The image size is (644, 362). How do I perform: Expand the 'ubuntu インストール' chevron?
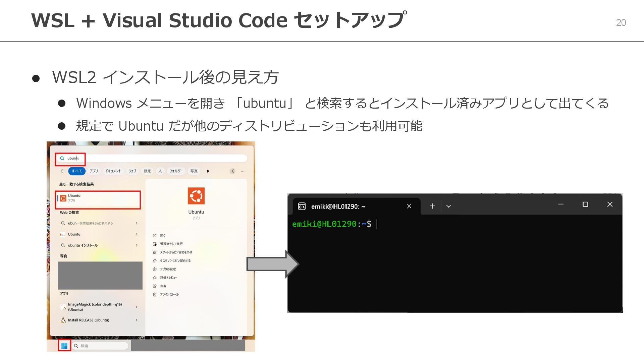(x=137, y=245)
